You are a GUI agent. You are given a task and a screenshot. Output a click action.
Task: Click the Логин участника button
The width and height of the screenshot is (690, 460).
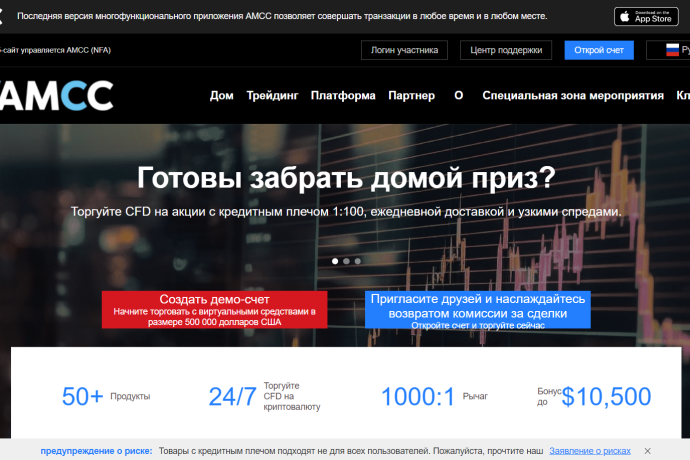point(404,50)
